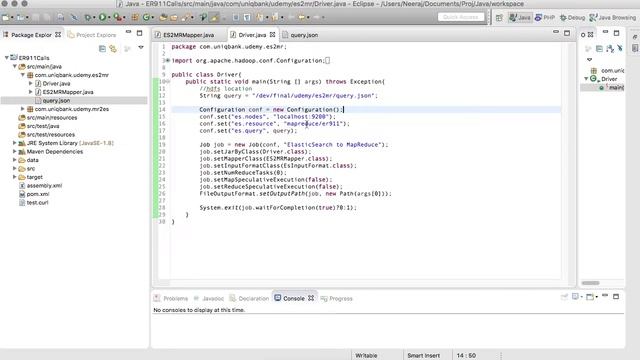Expand the Driver.java tree node
The height and width of the screenshot is (360, 640).
click(31, 83)
